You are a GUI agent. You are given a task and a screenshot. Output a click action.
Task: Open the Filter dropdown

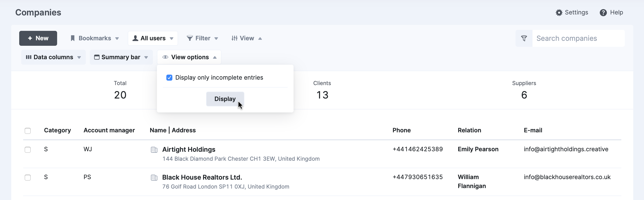202,38
